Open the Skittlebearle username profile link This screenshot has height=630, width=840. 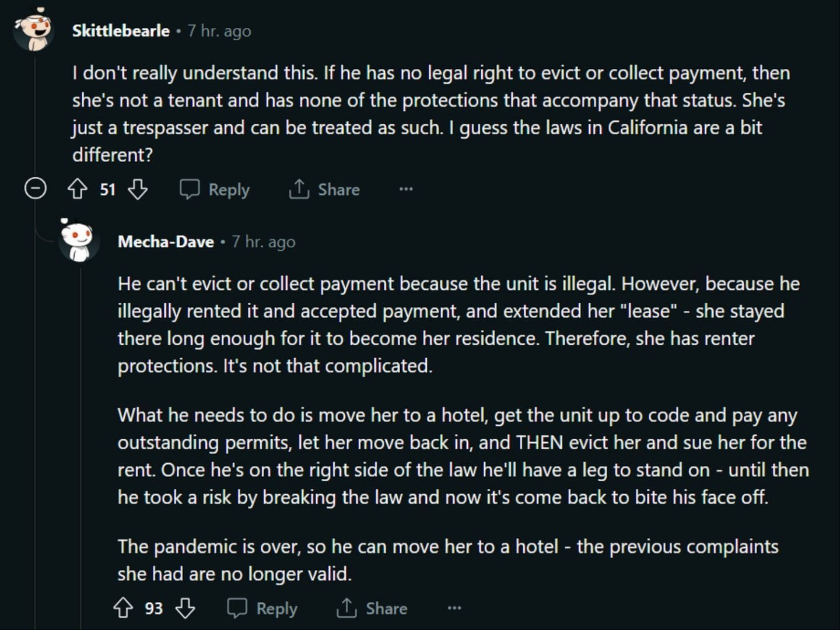[121, 31]
